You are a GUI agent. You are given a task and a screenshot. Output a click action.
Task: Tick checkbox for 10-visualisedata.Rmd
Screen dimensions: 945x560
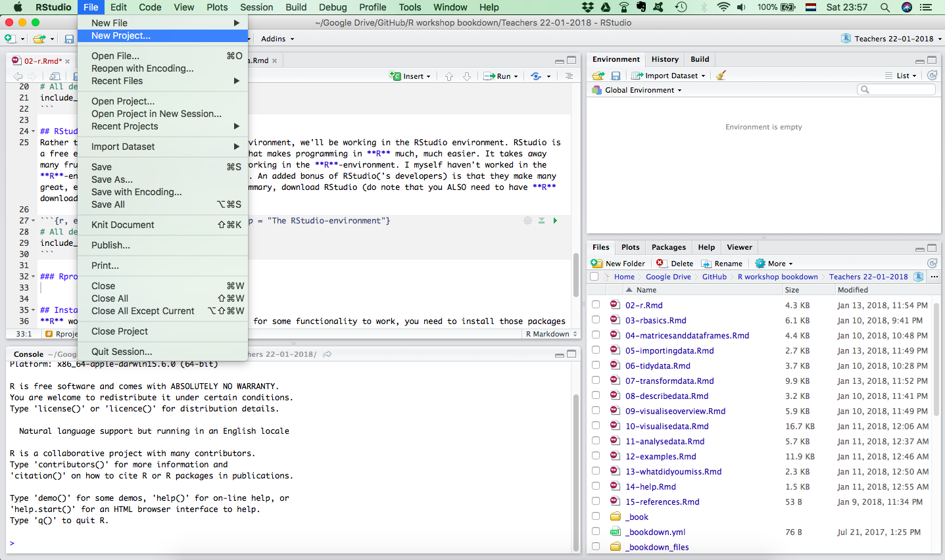pos(596,426)
